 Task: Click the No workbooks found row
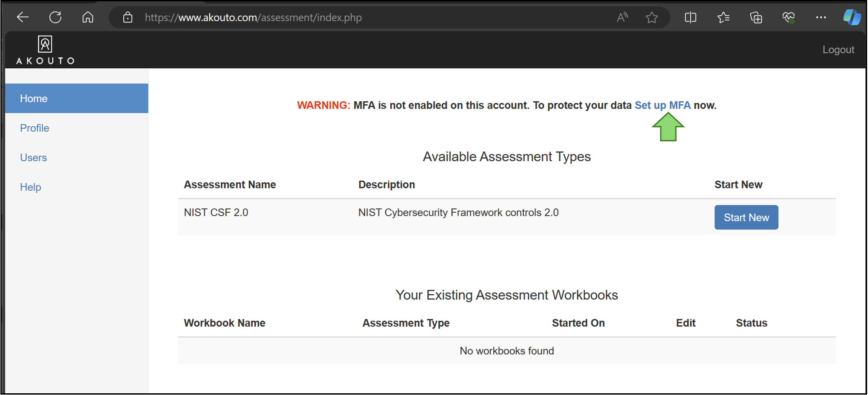tap(507, 351)
